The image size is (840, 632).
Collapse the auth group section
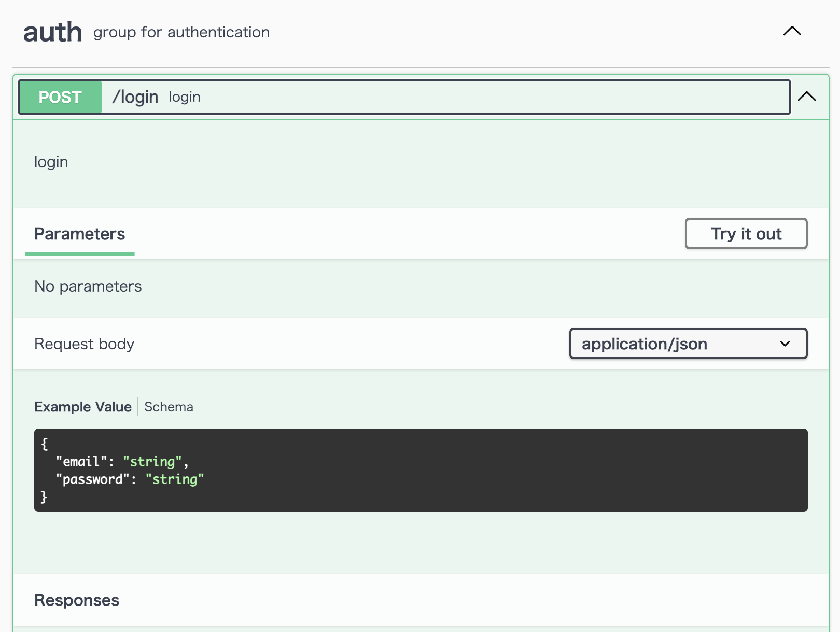pyautogui.click(x=791, y=31)
